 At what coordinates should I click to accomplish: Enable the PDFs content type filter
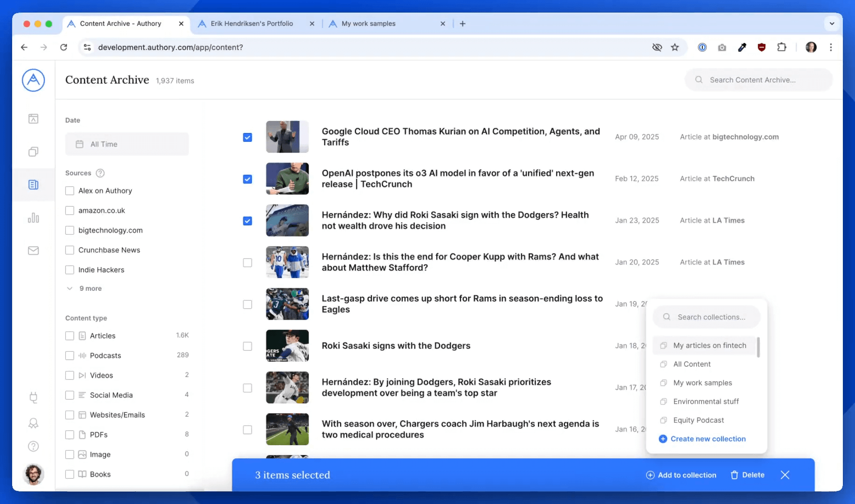click(x=70, y=435)
